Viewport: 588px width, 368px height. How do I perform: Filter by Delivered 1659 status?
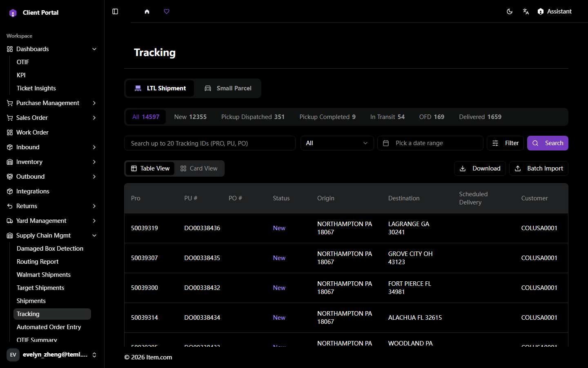(480, 117)
